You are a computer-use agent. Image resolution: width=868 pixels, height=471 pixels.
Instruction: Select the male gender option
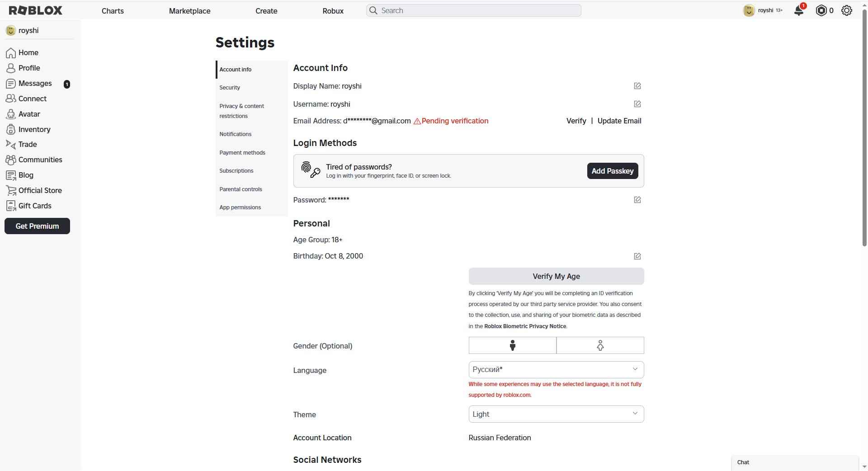click(x=512, y=345)
